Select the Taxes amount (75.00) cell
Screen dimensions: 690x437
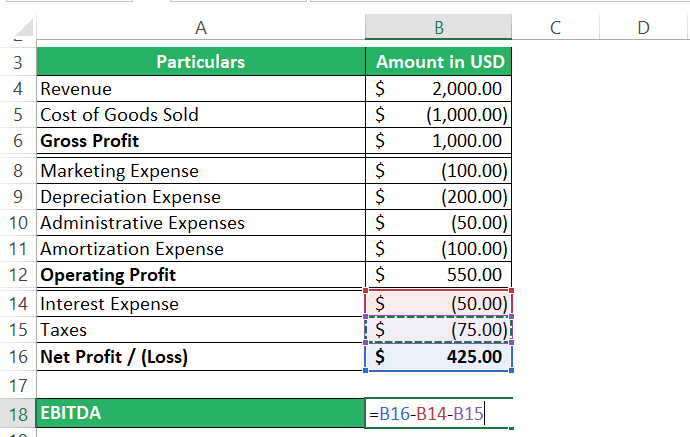tap(440, 330)
